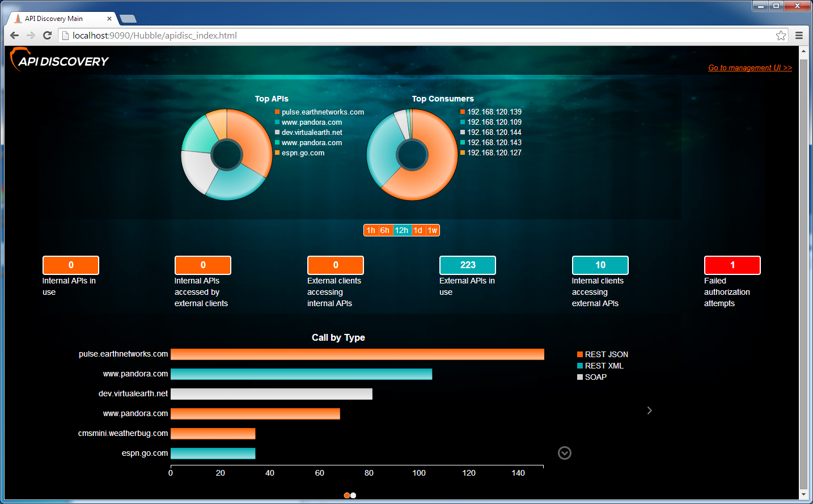The height and width of the screenshot is (504, 813).
Task: Click dev.virtualearth.net in Top APIs legend
Action: (x=309, y=133)
